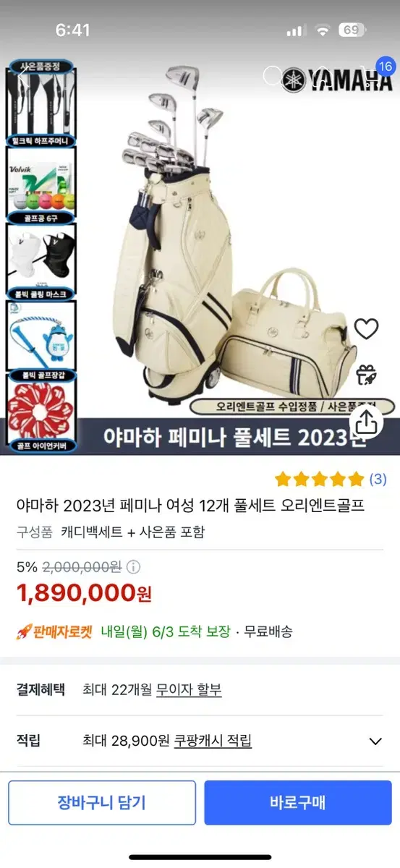Viewport: 400px width, 868px height.
Task: Tap the 장바구니 담기 button
Action: pyautogui.click(x=102, y=803)
